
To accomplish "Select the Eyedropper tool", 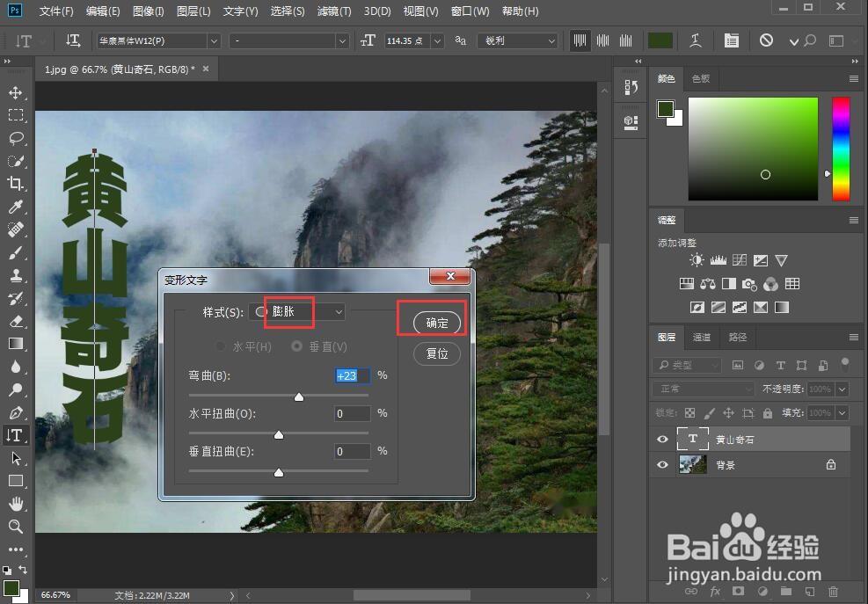I will 16,207.
